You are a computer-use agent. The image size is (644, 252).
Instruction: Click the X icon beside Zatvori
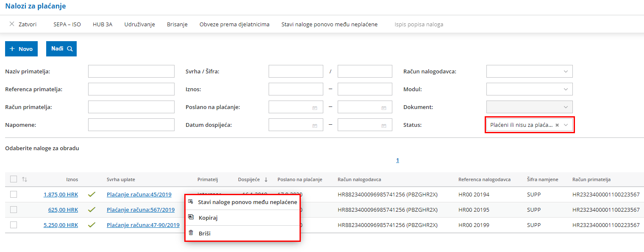pos(11,24)
